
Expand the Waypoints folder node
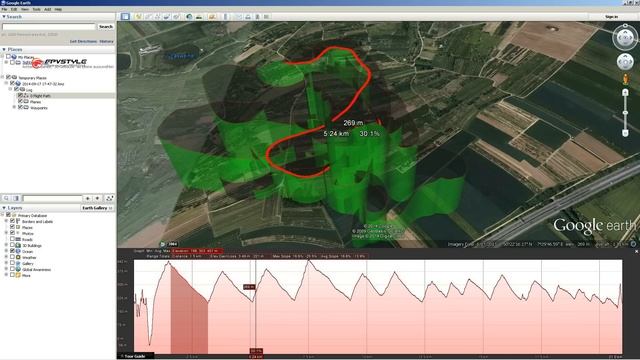pos(14,107)
